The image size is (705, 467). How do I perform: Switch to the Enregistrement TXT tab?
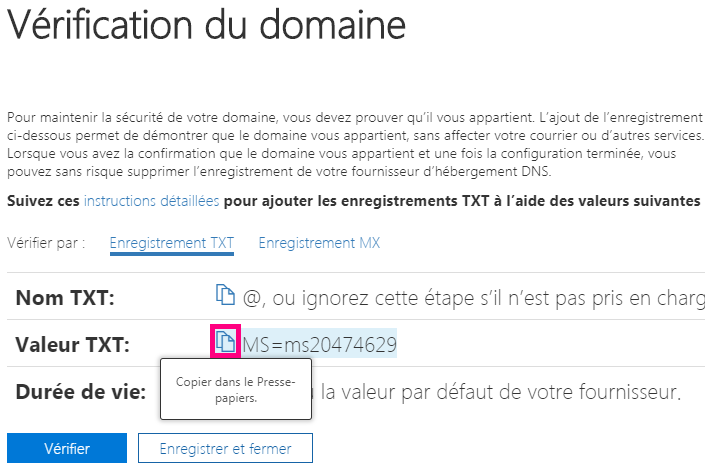click(171, 243)
